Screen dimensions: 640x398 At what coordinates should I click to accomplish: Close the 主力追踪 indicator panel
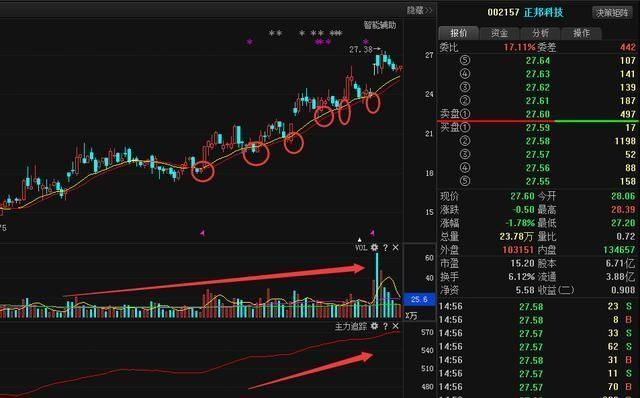pyautogui.click(x=396, y=326)
